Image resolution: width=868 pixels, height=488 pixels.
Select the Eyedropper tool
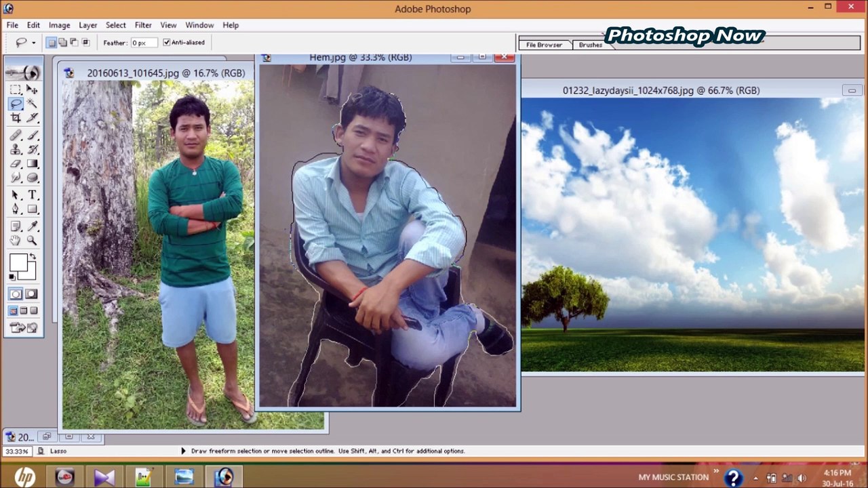coord(32,226)
